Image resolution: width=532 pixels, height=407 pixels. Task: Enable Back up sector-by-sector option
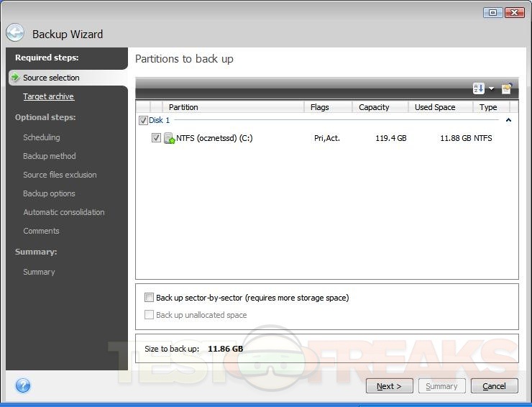coord(149,298)
